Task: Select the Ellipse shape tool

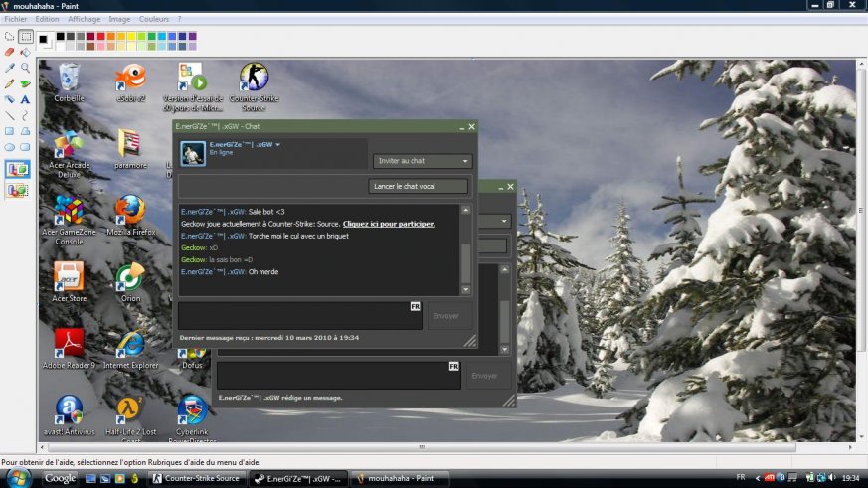Action: point(9,147)
